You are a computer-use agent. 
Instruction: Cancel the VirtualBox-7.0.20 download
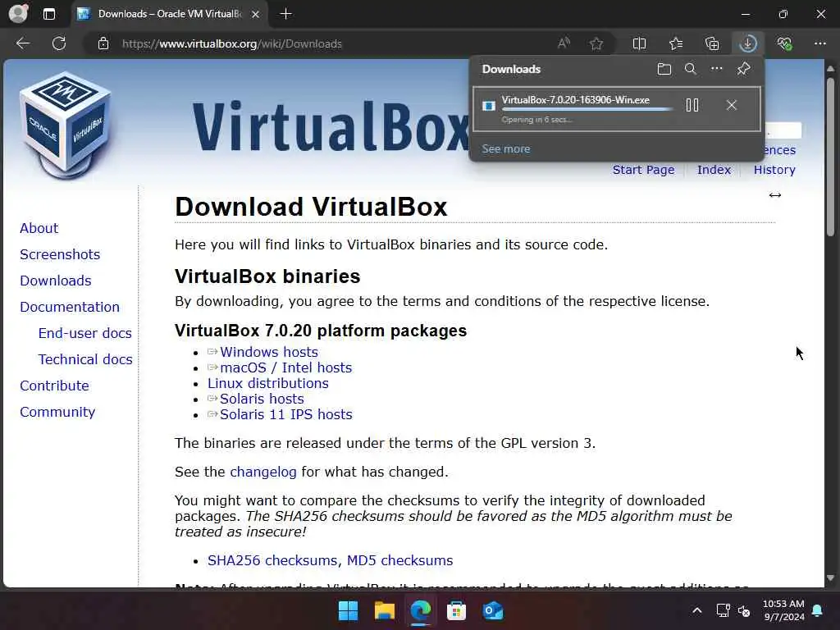(732, 105)
